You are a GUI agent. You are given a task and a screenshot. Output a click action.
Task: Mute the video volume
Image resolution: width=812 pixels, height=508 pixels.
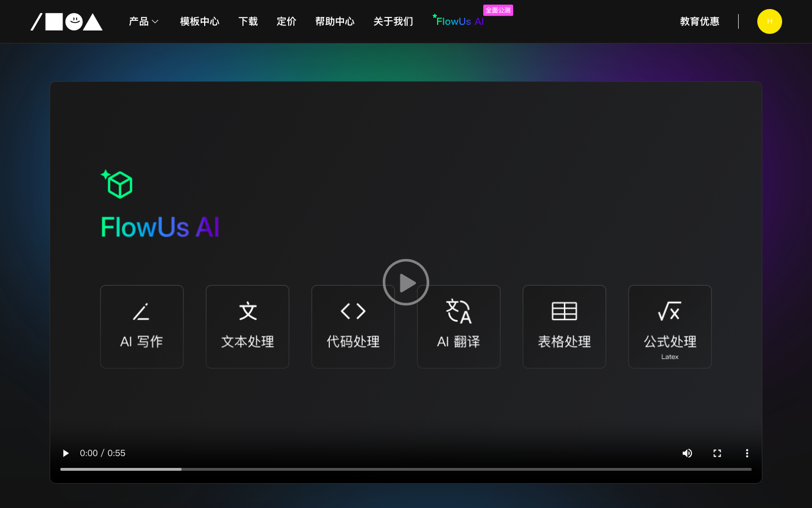687,453
